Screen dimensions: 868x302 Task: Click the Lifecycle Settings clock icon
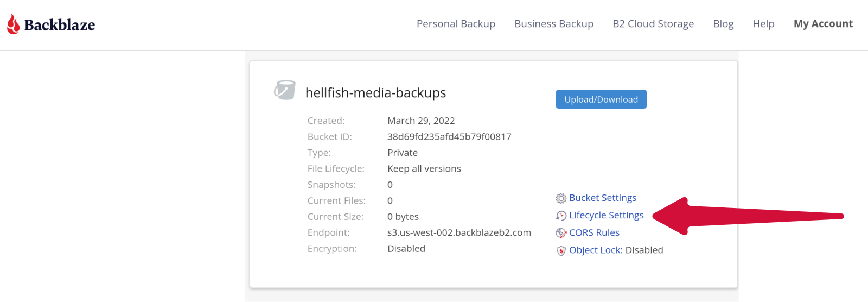point(561,216)
